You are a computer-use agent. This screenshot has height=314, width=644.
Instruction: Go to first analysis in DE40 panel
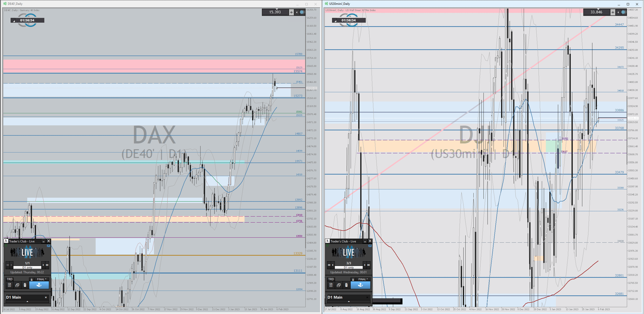[8, 265]
